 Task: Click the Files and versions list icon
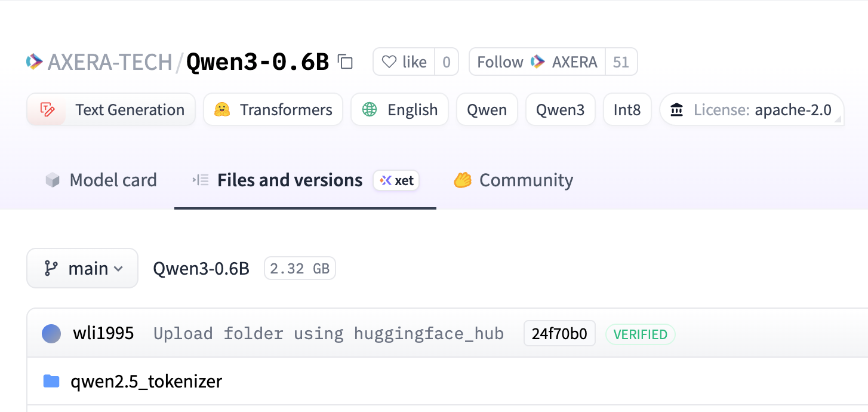200,180
